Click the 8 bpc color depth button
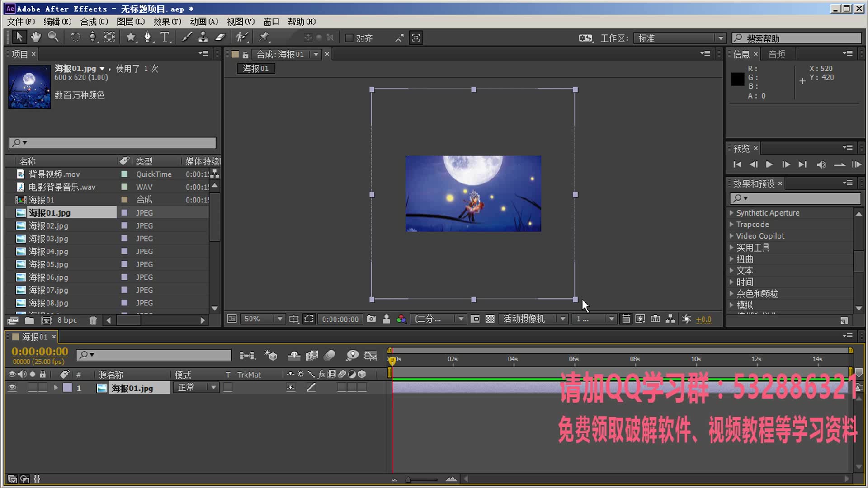The width and height of the screenshot is (868, 488). (x=67, y=320)
